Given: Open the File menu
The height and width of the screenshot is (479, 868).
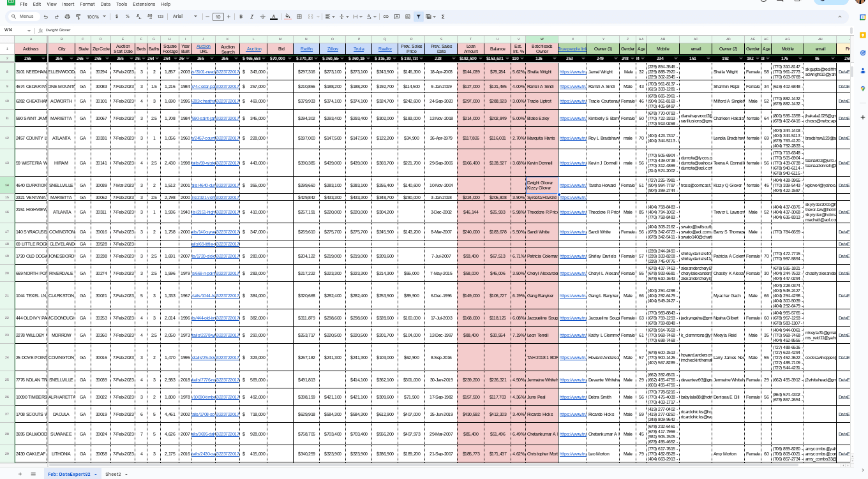Looking at the screenshot, I should tap(24, 4).
